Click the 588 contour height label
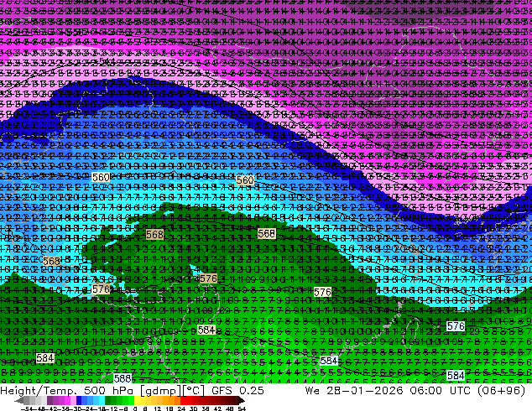Viewport: 532px width, 411px height. [123, 378]
